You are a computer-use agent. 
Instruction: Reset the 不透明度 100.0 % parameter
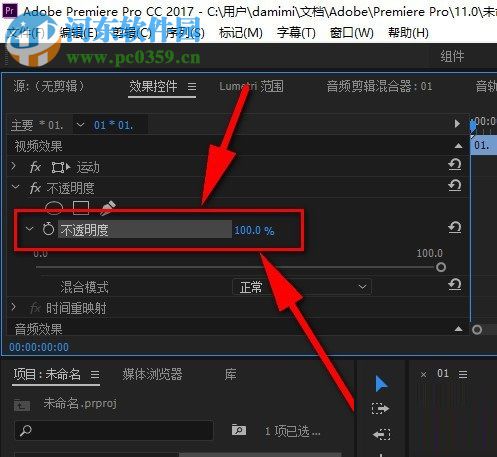tap(455, 228)
